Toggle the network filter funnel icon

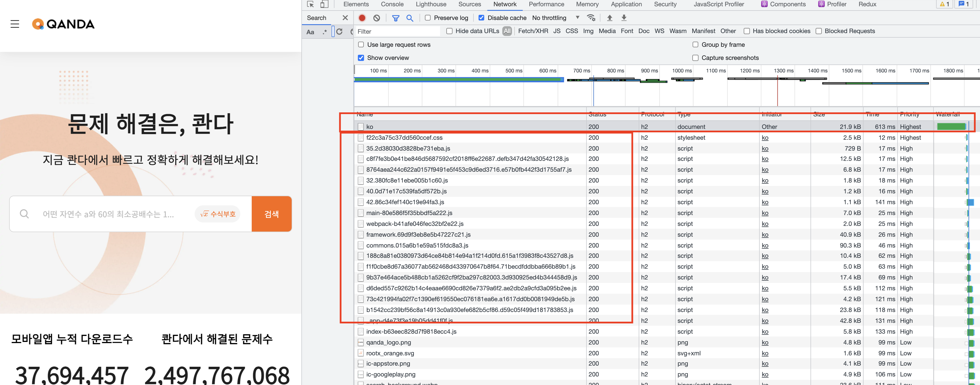click(x=396, y=18)
